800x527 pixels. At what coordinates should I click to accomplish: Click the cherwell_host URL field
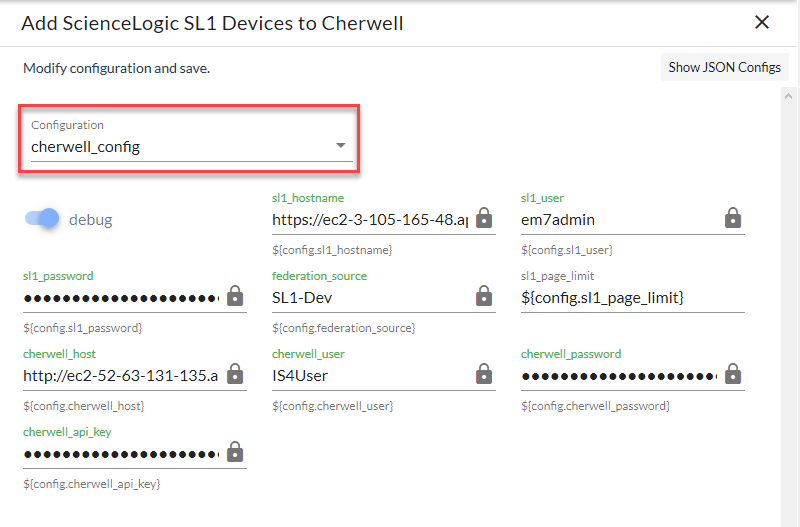click(120, 375)
